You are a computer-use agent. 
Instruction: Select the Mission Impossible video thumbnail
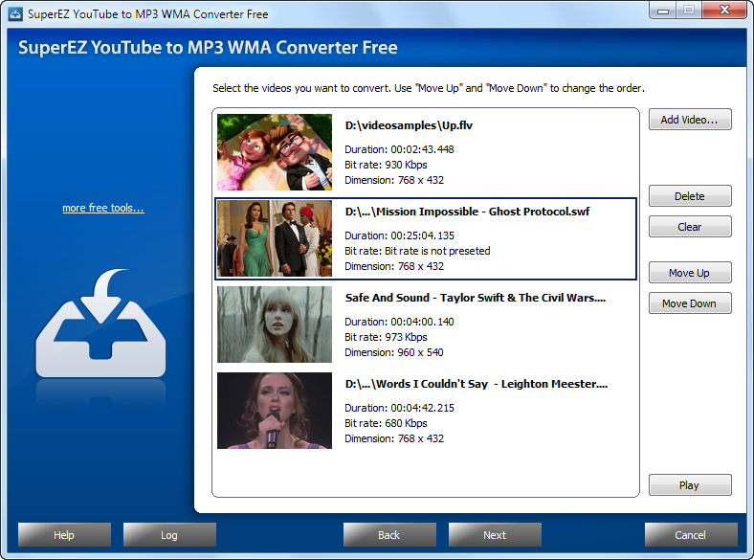click(275, 238)
